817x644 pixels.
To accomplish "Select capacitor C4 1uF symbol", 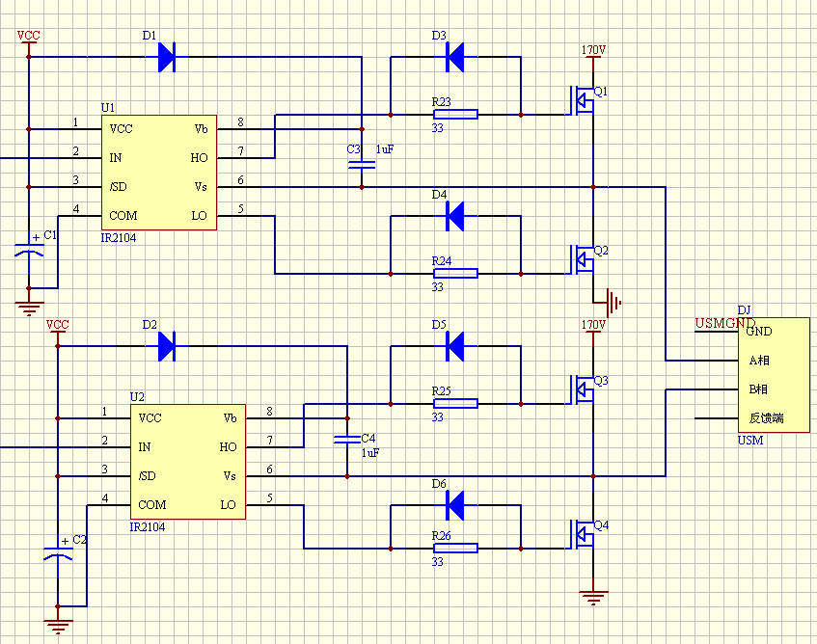I will click(x=346, y=440).
